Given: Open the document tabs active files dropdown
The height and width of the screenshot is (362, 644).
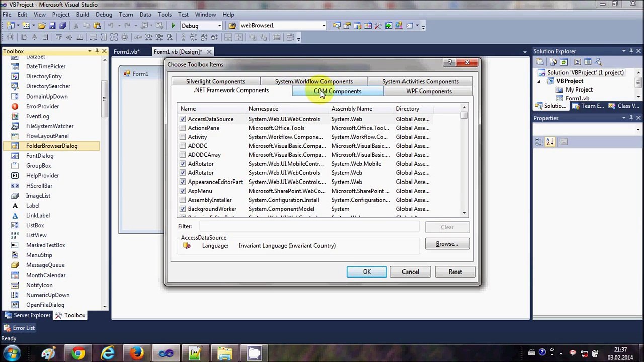Looking at the screenshot, I should pyautogui.click(x=525, y=52).
